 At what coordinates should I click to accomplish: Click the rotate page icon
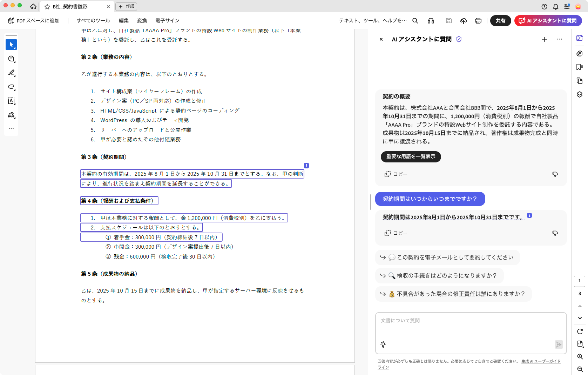(x=580, y=331)
